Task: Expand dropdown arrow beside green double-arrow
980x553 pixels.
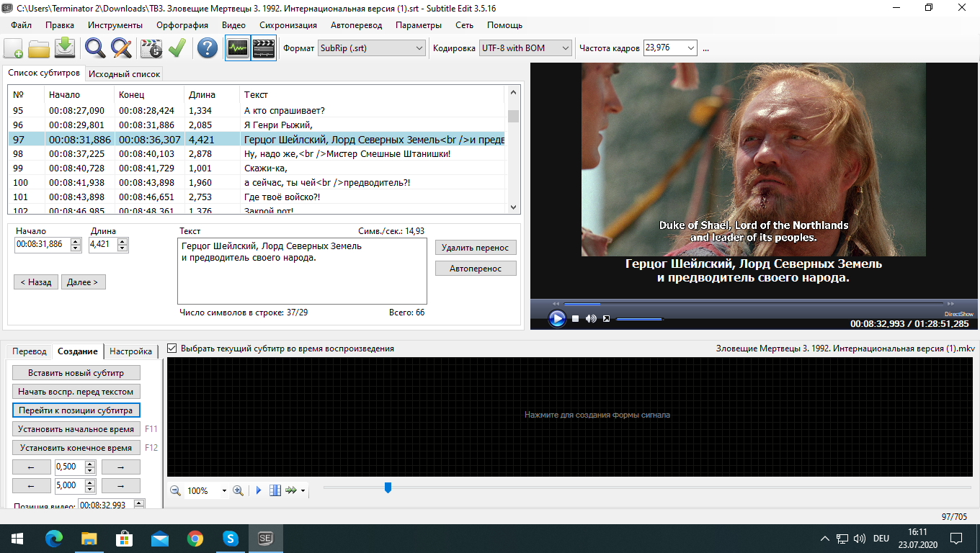Action: pos(303,491)
